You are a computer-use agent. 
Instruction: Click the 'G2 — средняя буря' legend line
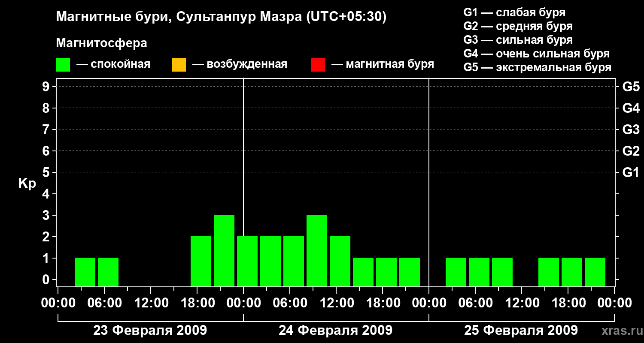(518, 26)
